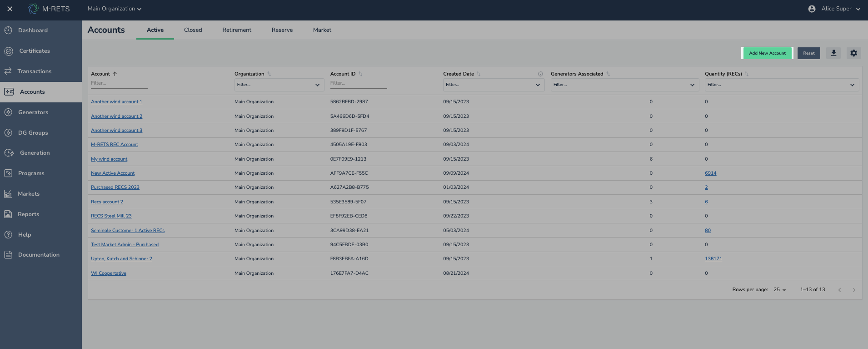Image resolution: width=868 pixels, height=349 pixels.
Task: Open DG Groups icon in sidebar
Action: [x=9, y=133]
